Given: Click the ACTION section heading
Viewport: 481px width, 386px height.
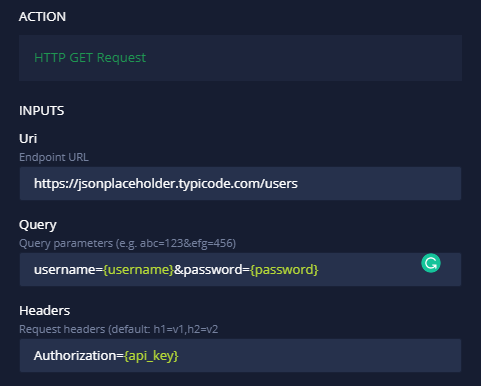Looking at the screenshot, I should coord(42,17).
